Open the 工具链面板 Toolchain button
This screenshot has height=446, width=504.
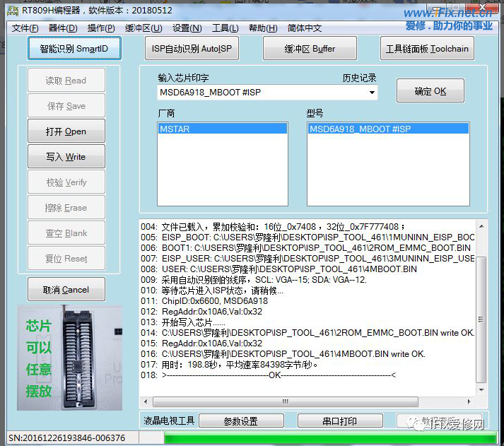point(427,49)
